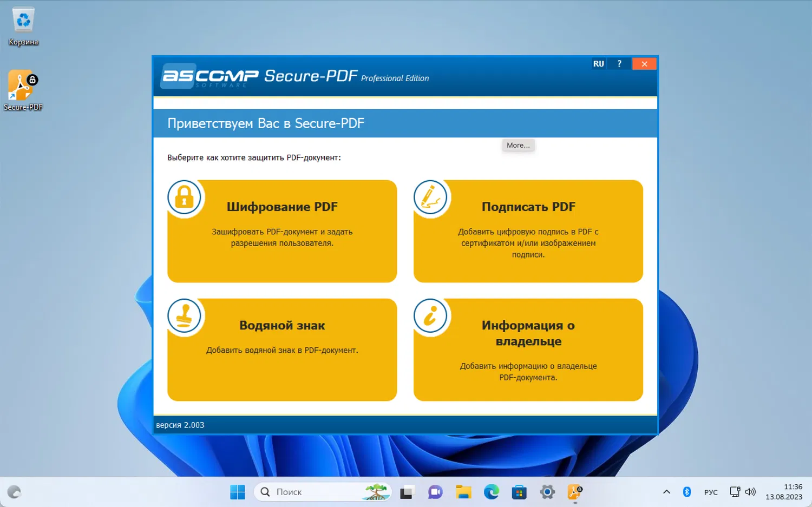Launch Microsoft Edge from the taskbar
Image resolution: width=812 pixels, height=507 pixels.
point(492,492)
